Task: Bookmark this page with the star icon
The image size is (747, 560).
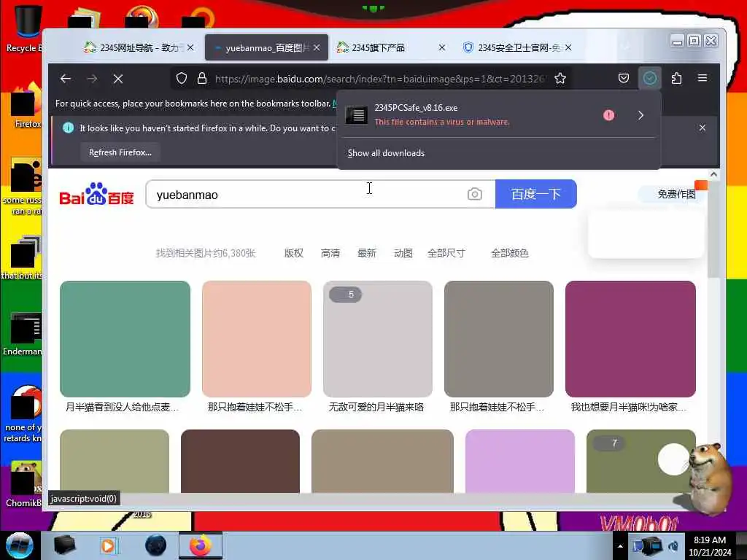Action: tap(560, 79)
